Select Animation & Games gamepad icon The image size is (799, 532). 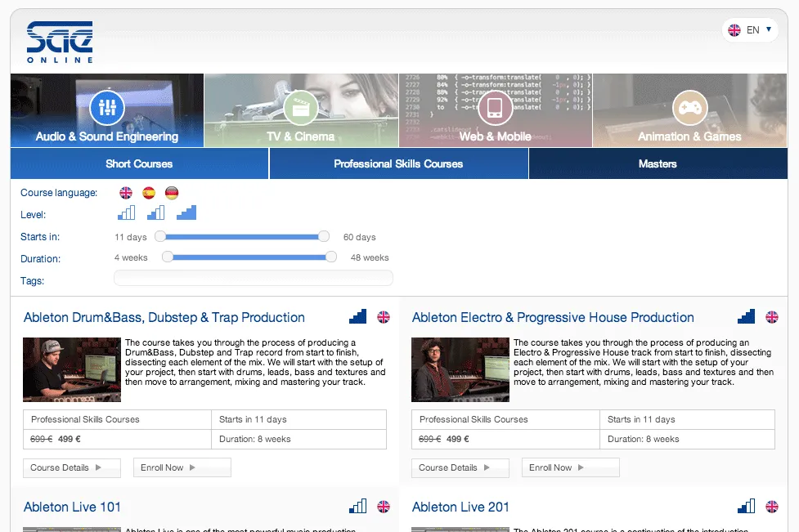[x=689, y=107]
